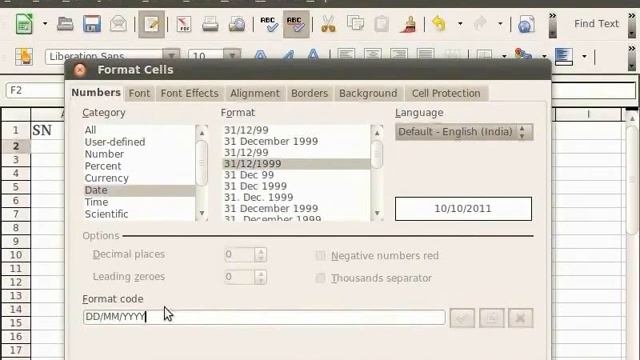Image resolution: width=640 pixels, height=360 pixels.
Task: Open the font size dropdown arrow
Action: (232, 56)
